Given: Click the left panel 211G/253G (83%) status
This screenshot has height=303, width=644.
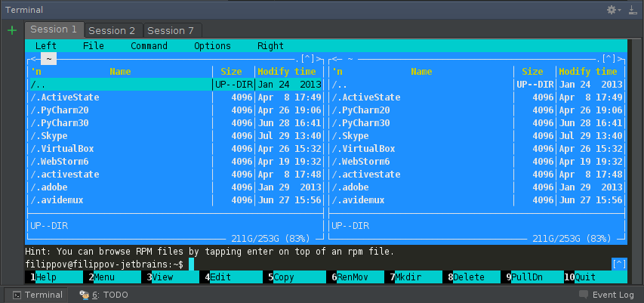Looking at the screenshot, I should pyautogui.click(x=270, y=238).
